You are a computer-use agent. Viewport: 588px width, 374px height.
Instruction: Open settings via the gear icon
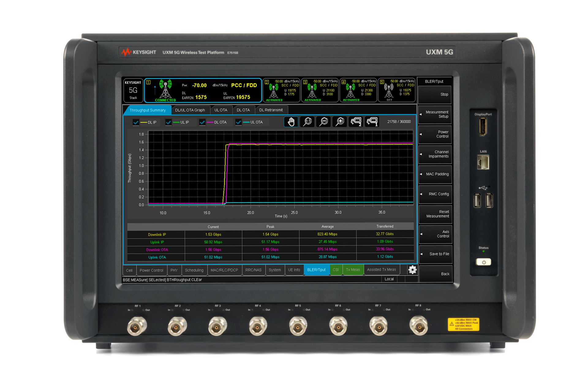(413, 270)
